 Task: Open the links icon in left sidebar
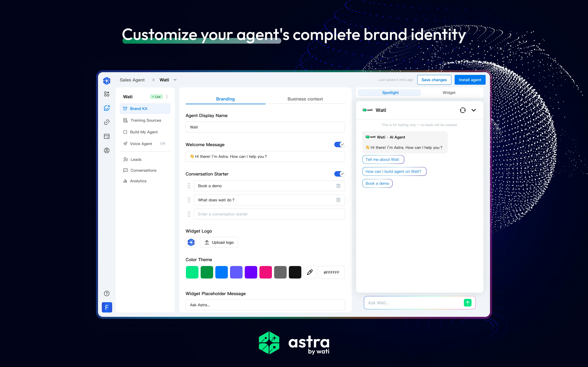107,122
